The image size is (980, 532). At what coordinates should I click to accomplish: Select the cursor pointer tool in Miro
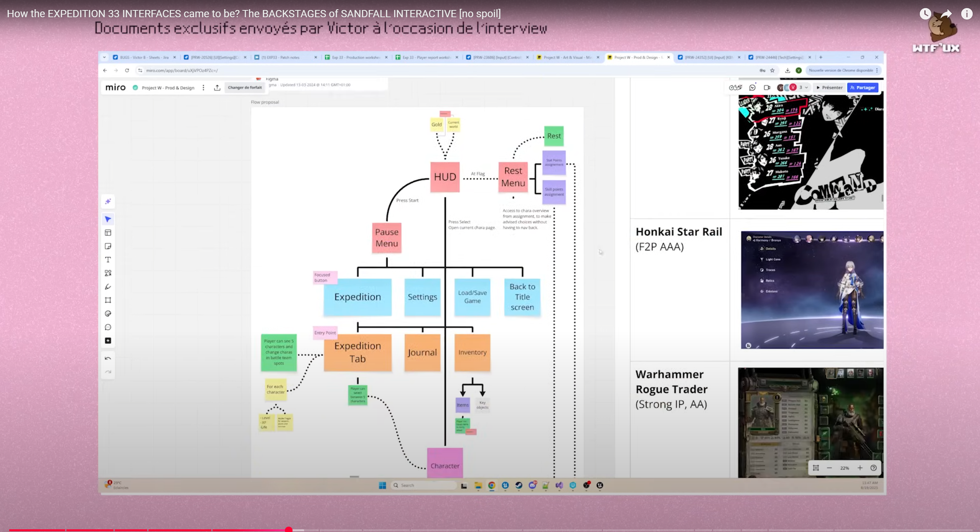(108, 219)
